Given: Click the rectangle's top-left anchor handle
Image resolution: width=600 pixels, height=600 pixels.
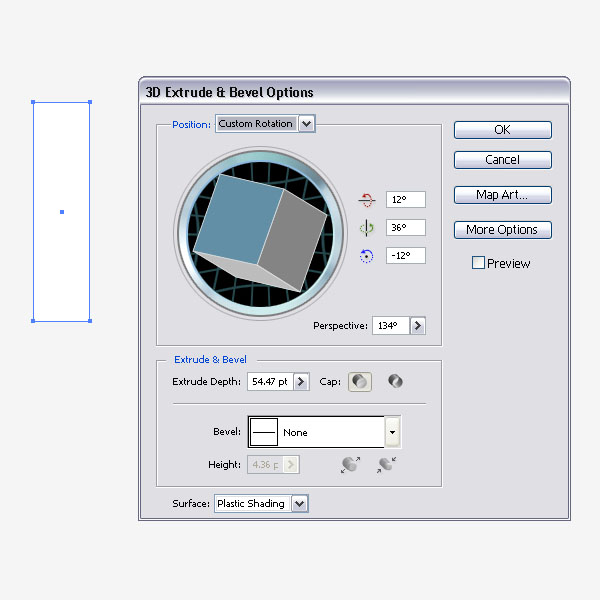Looking at the screenshot, I should tap(33, 102).
